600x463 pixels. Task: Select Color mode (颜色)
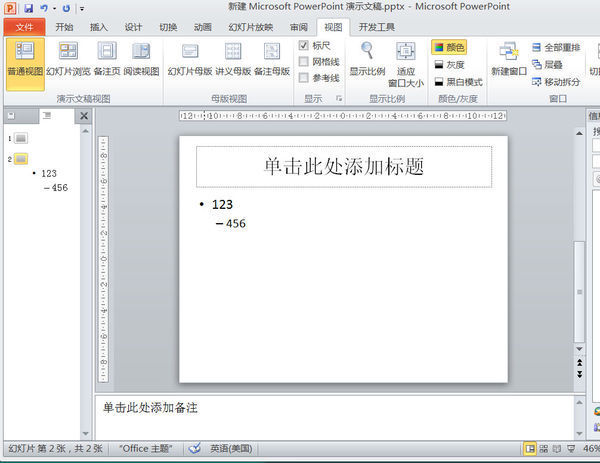coord(449,47)
